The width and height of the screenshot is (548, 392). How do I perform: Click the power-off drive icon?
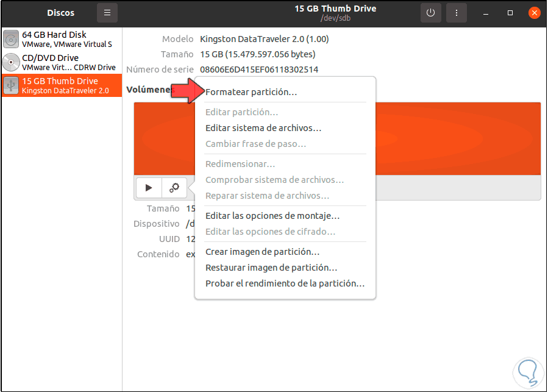(431, 12)
